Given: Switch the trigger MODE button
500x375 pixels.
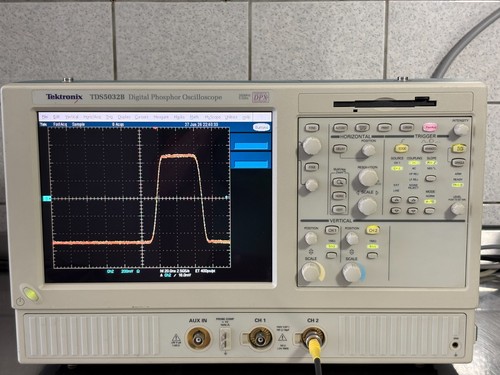Looking at the screenshot, I should (430, 211).
